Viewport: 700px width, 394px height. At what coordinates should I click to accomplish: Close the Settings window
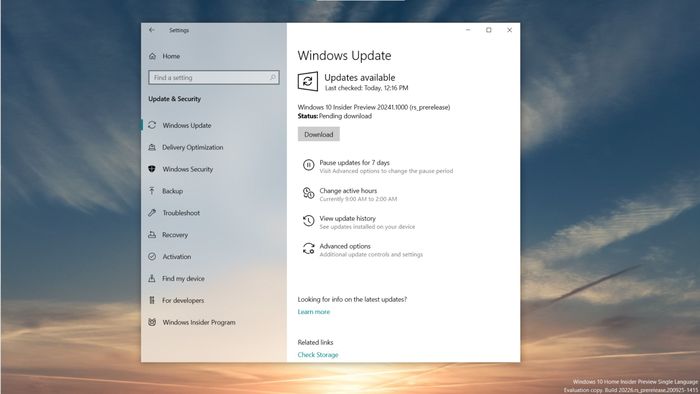tap(509, 30)
